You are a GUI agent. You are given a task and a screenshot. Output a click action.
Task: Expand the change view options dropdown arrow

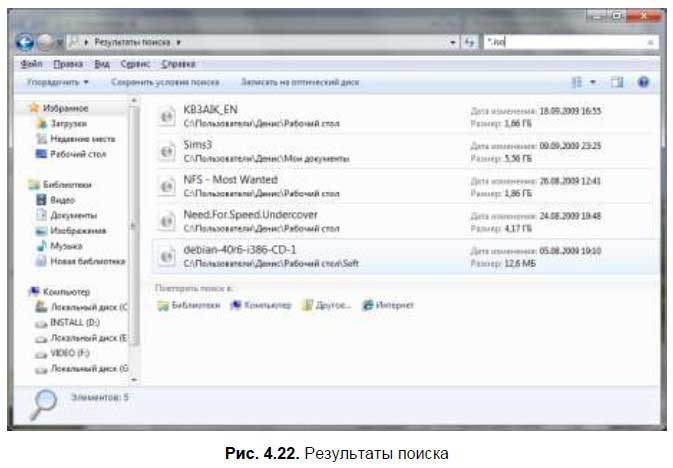[x=592, y=82]
